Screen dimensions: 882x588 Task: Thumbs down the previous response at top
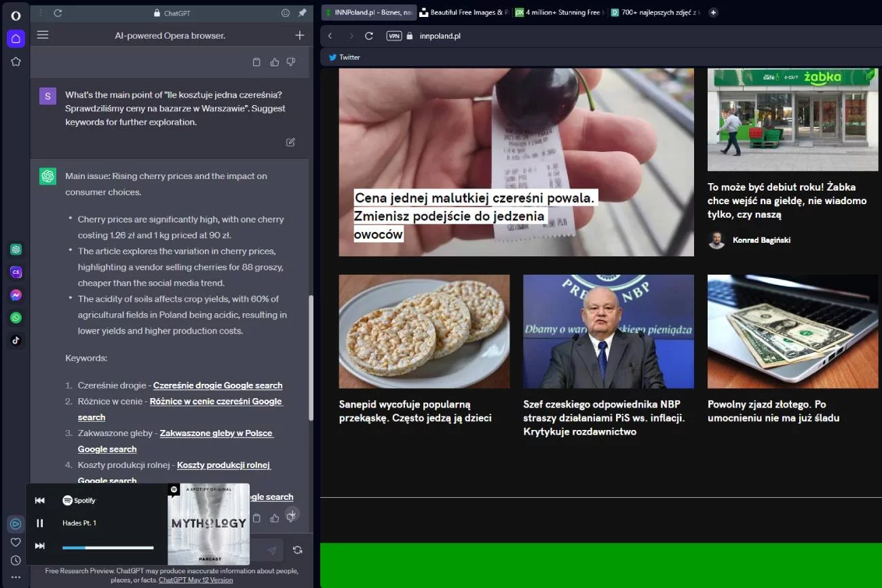(291, 62)
